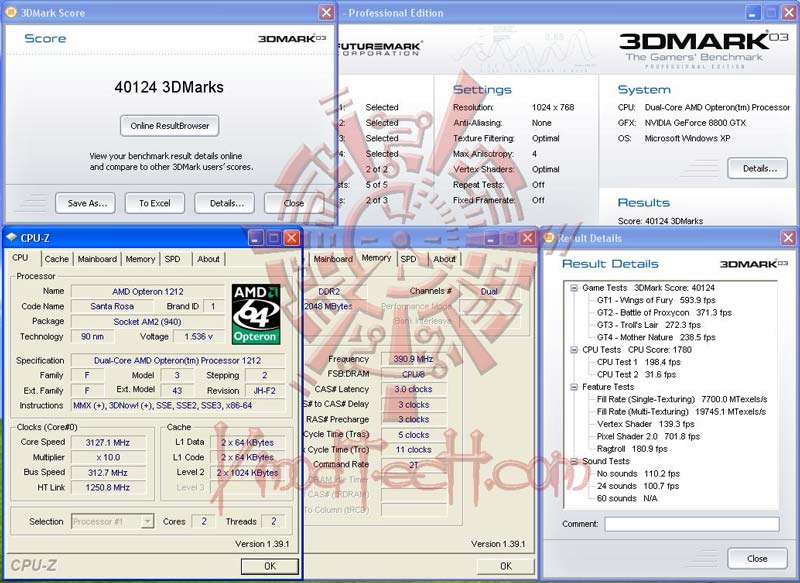Image resolution: width=800 pixels, height=583 pixels.
Task: Close the second CPU-Z memory window
Action: [x=528, y=238]
